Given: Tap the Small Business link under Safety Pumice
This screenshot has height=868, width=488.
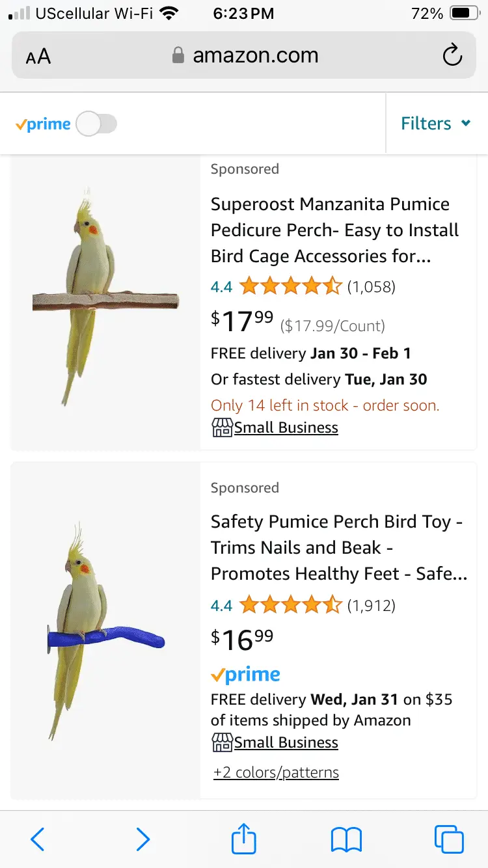Looking at the screenshot, I should [x=286, y=742].
